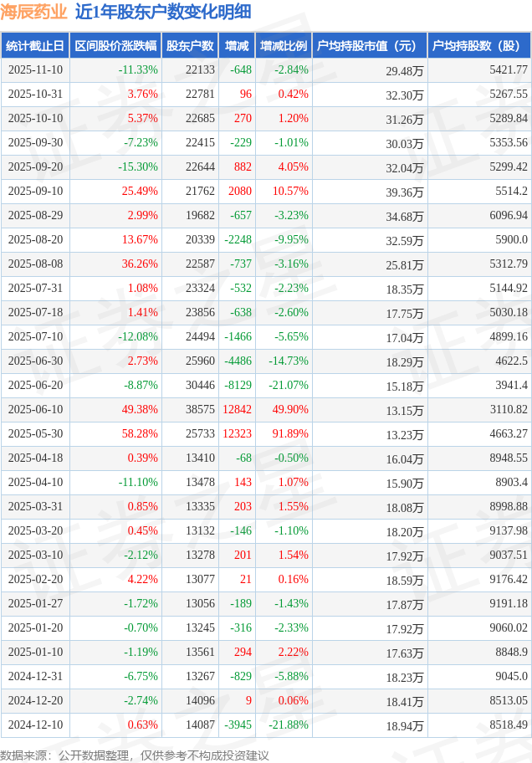Click the 9191.18 average shares cell
This screenshot has height=763, width=532.
tap(508, 604)
